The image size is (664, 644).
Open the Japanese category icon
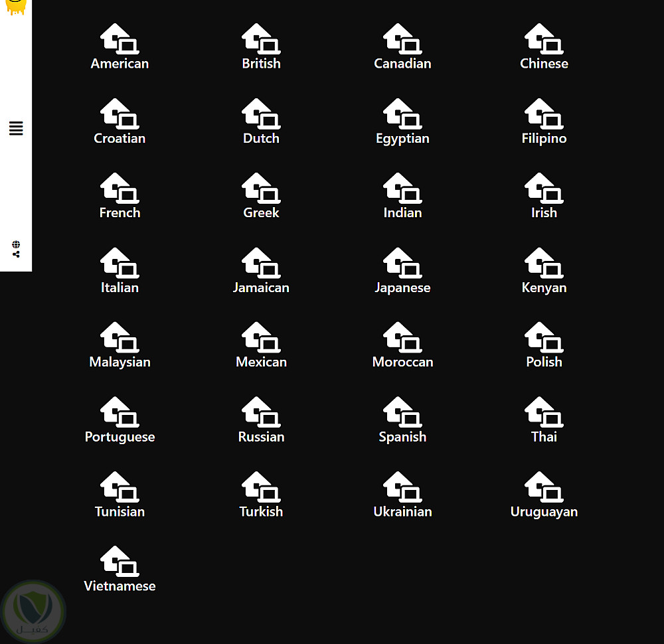point(403,263)
